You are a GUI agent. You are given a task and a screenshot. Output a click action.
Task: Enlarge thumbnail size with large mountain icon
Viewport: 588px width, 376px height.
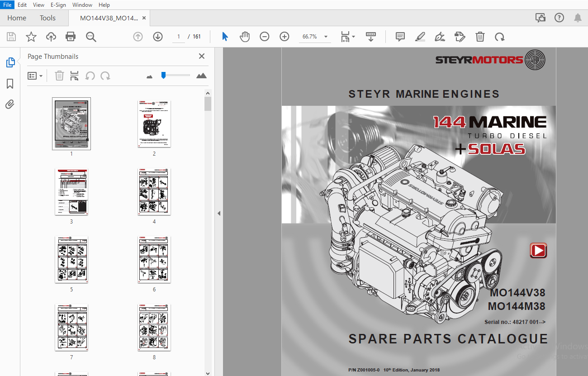point(201,76)
